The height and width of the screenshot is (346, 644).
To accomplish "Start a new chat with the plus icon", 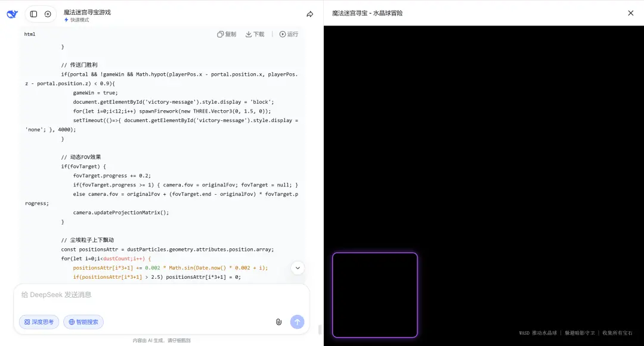I will pyautogui.click(x=48, y=14).
